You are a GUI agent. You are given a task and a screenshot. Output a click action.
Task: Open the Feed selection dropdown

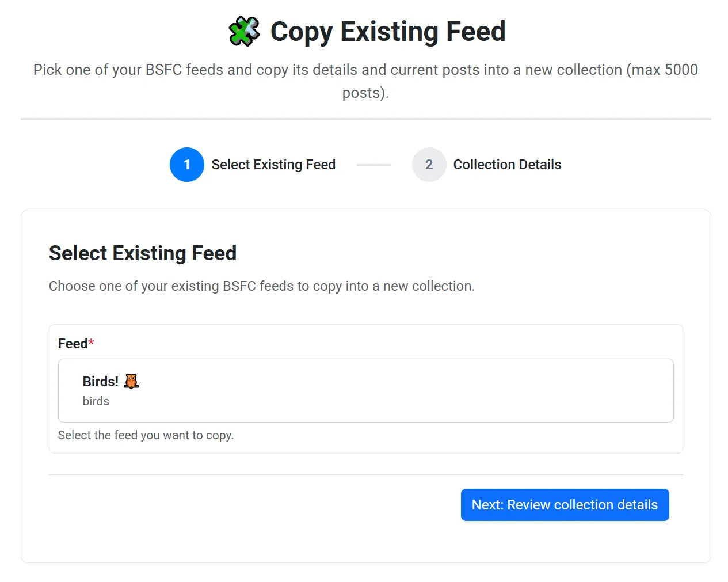pos(365,391)
